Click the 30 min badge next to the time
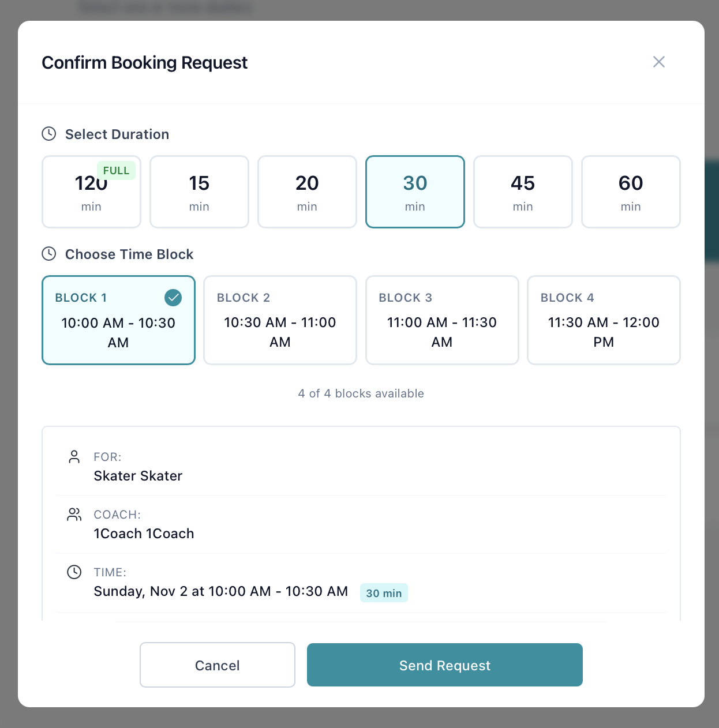The width and height of the screenshot is (719, 728). click(x=384, y=592)
